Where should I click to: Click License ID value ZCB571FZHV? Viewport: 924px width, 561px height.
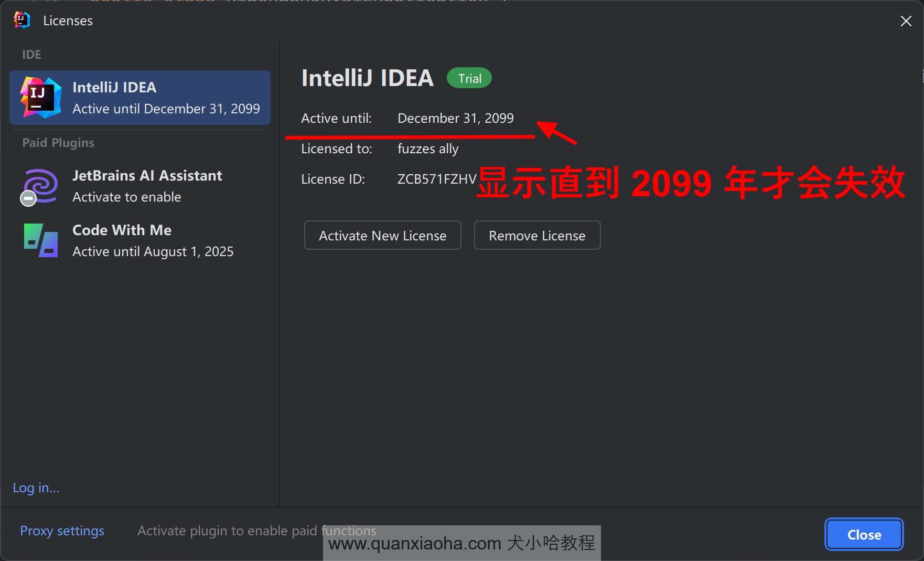(x=437, y=179)
